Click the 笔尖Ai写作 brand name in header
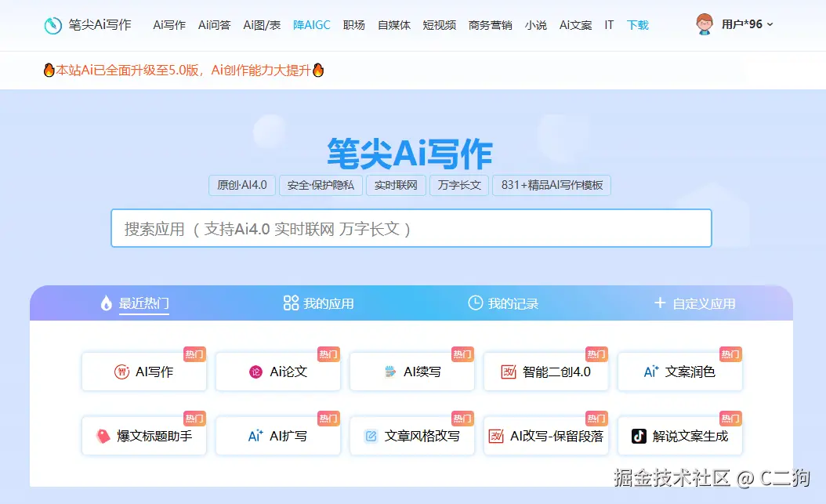826x504 pixels. (x=100, y=25)
